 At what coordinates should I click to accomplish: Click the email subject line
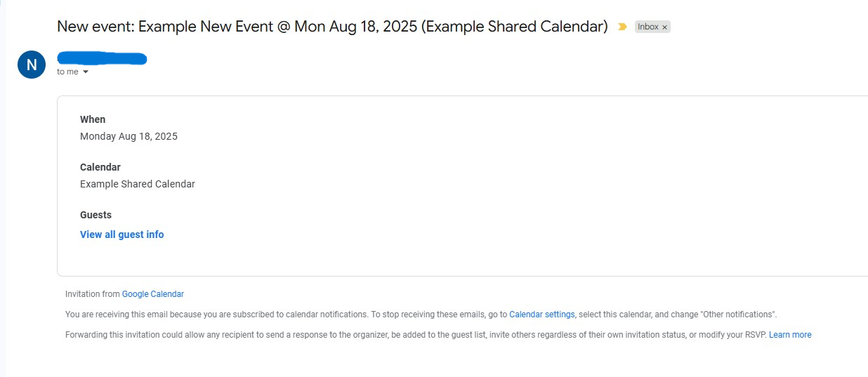331,27
